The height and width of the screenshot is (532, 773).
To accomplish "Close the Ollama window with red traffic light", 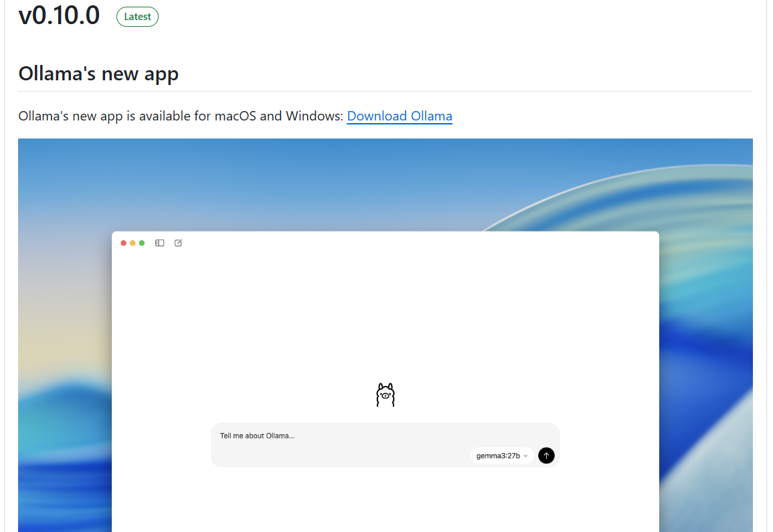I will 123,243.
